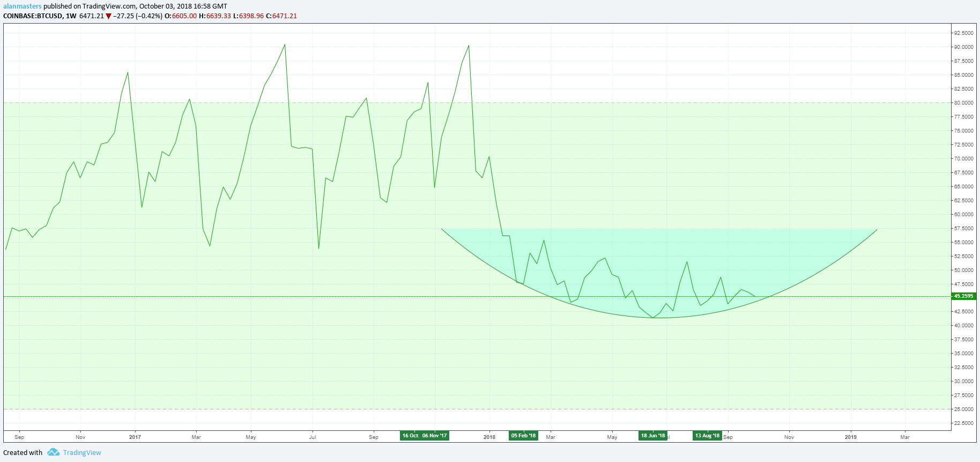Select the 05 Feb '18 date marker
980x462 pixels.
click(x=523, y=436)
